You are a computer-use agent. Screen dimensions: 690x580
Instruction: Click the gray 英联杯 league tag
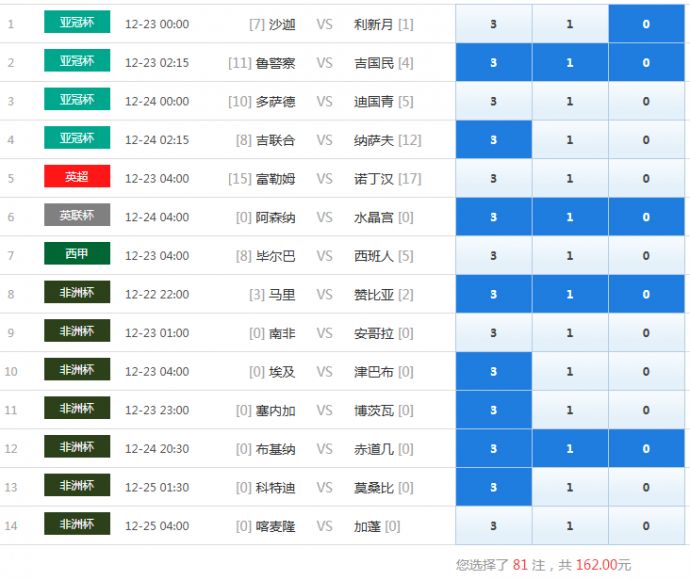click(x=77, y=216)
